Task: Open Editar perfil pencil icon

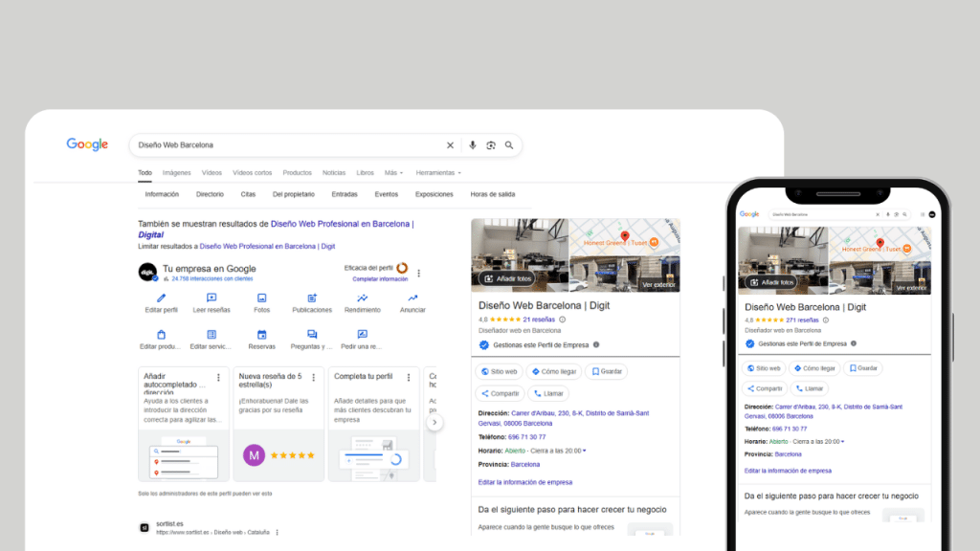Action: [x=161, y=298]
